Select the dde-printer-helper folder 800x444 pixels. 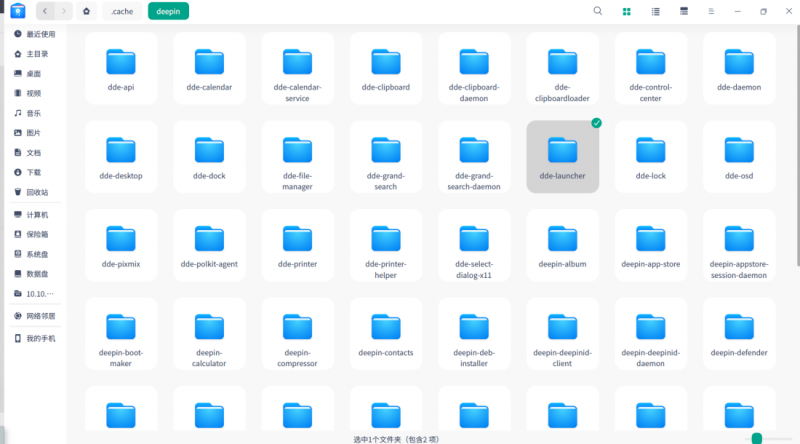tap(386, 245)
